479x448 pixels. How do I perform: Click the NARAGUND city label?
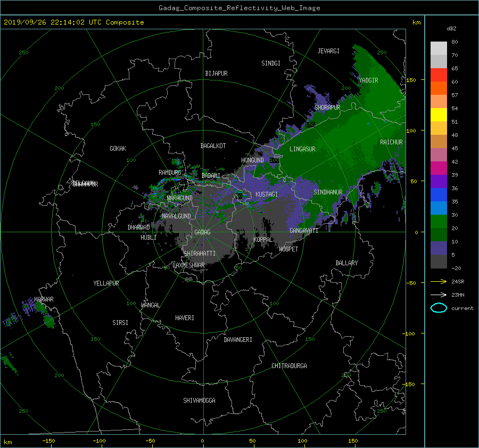click(180, 198)
